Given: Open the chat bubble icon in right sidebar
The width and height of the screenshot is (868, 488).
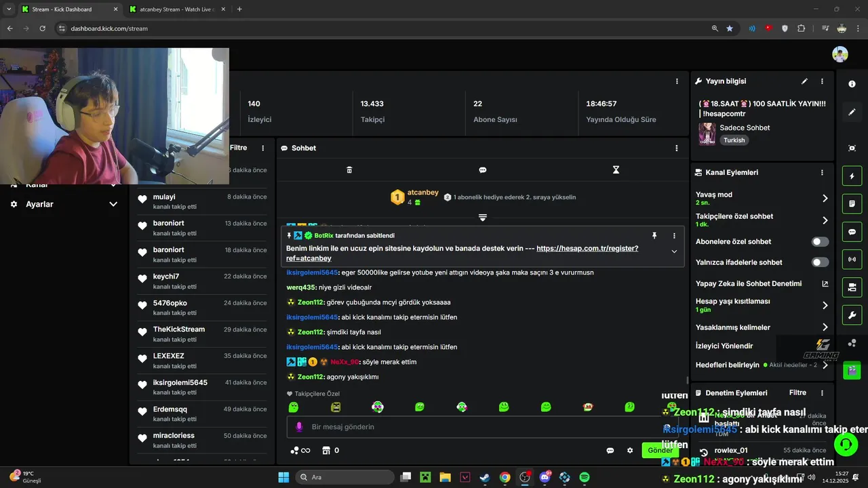Looking at the screenshot, I should [852, 231].
